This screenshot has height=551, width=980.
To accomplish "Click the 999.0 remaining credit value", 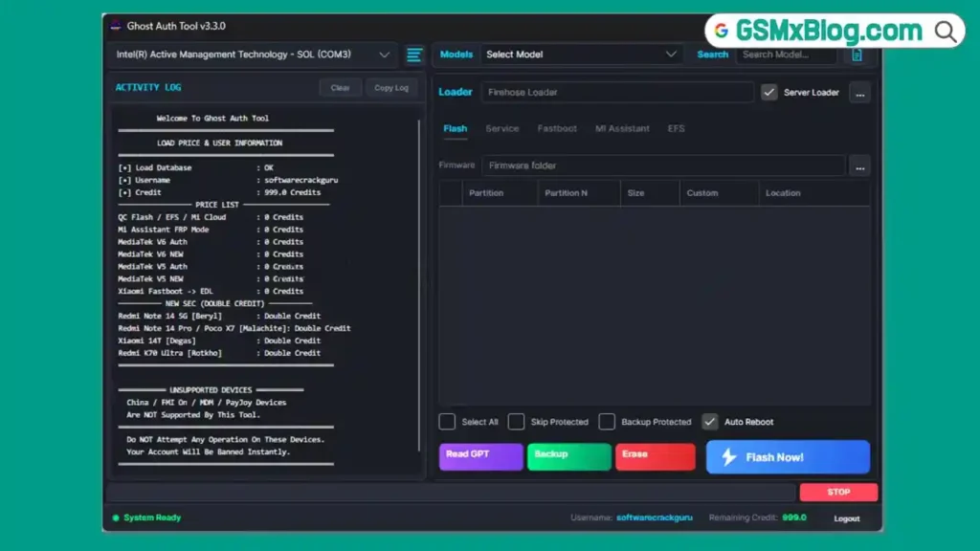I will click(793, 518).
